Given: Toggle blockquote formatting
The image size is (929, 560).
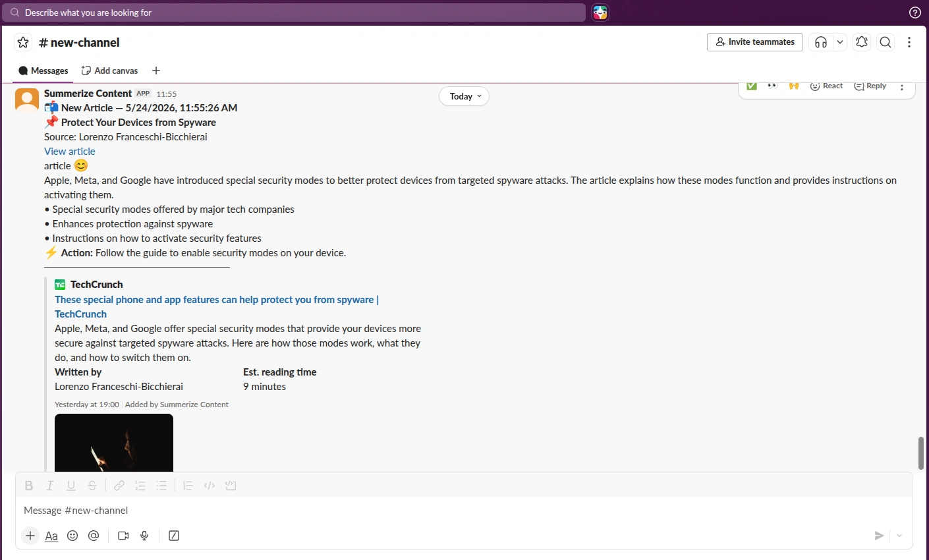Looking at the screenshot, I should (x=188, y=486).
